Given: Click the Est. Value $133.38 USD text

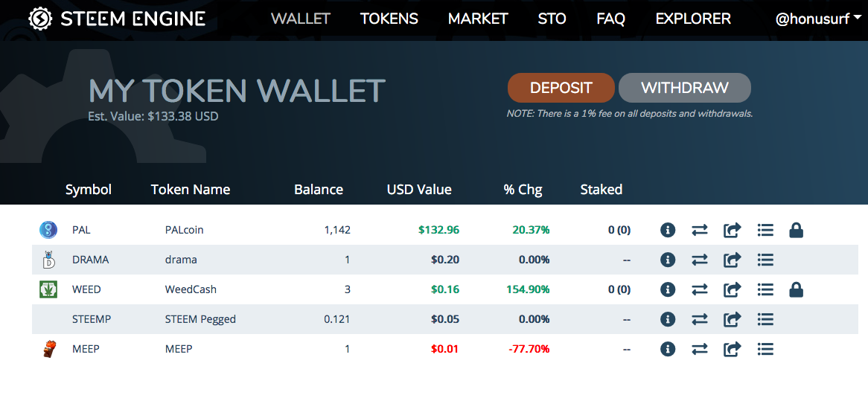Looking at the screenshot, I should point(153,117).
